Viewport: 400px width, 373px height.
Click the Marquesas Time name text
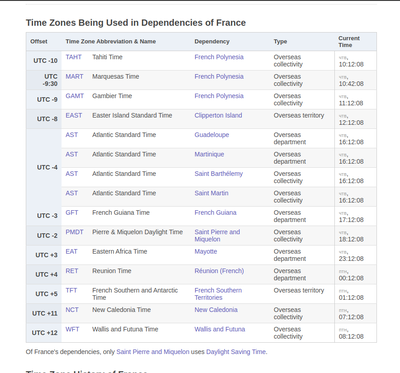click(116, 76)
